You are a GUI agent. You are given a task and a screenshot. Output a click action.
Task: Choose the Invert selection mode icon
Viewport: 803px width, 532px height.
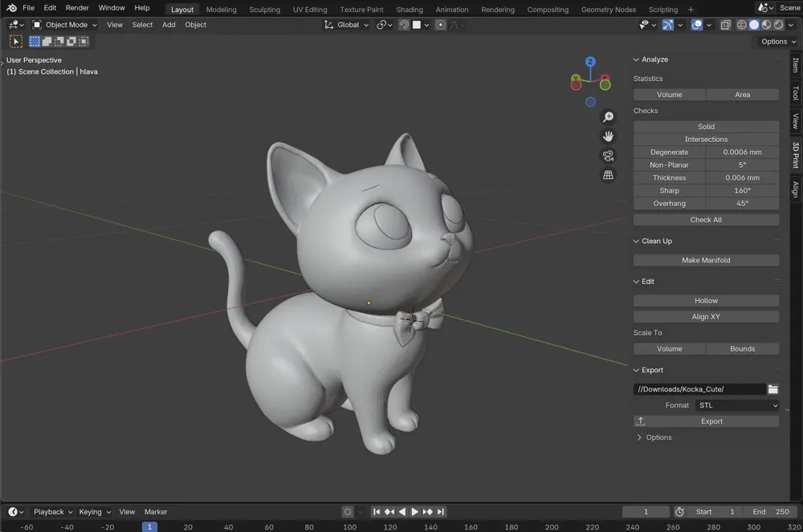(x=71, y=42)
